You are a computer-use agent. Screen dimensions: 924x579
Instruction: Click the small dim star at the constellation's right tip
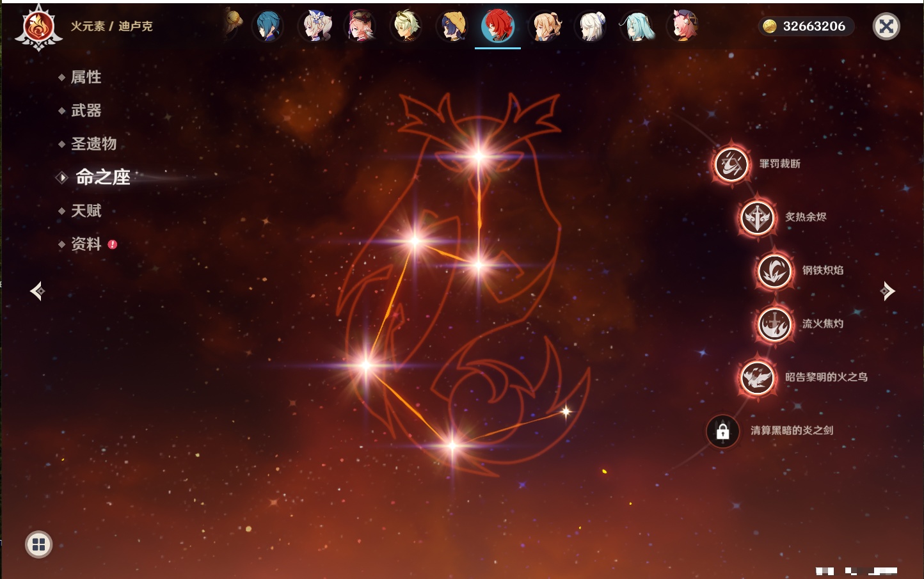click(x=566, y=411)
